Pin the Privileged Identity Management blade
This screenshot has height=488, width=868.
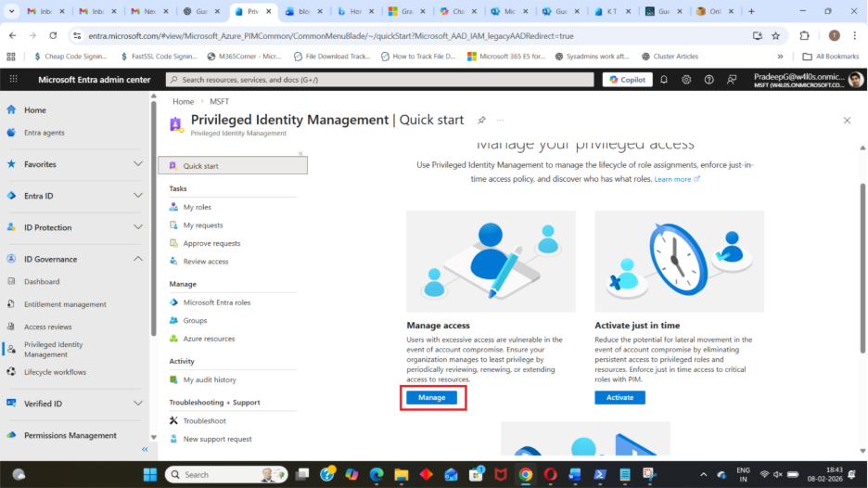481,121
